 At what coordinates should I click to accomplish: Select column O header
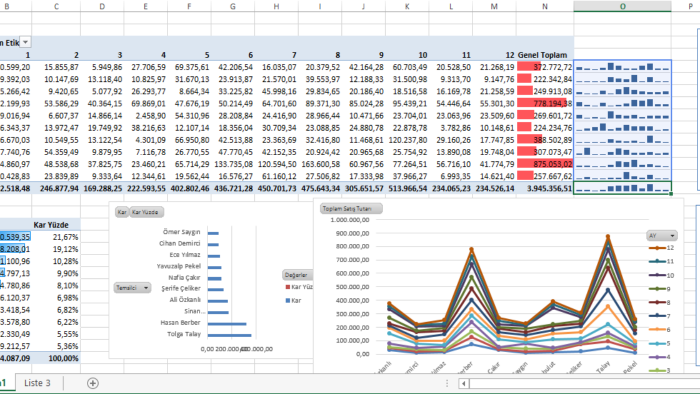622,6
